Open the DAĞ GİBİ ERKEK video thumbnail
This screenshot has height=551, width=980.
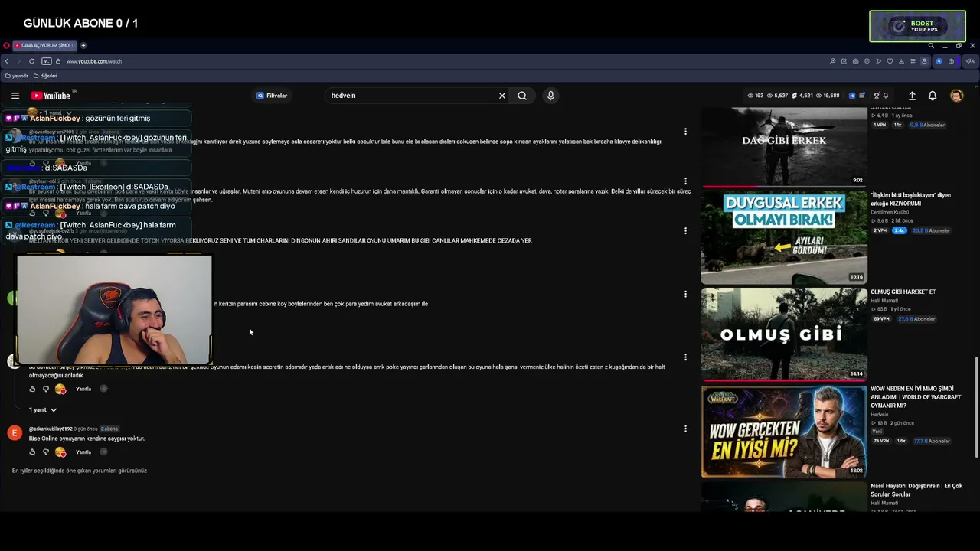click(x=784, y=146)
